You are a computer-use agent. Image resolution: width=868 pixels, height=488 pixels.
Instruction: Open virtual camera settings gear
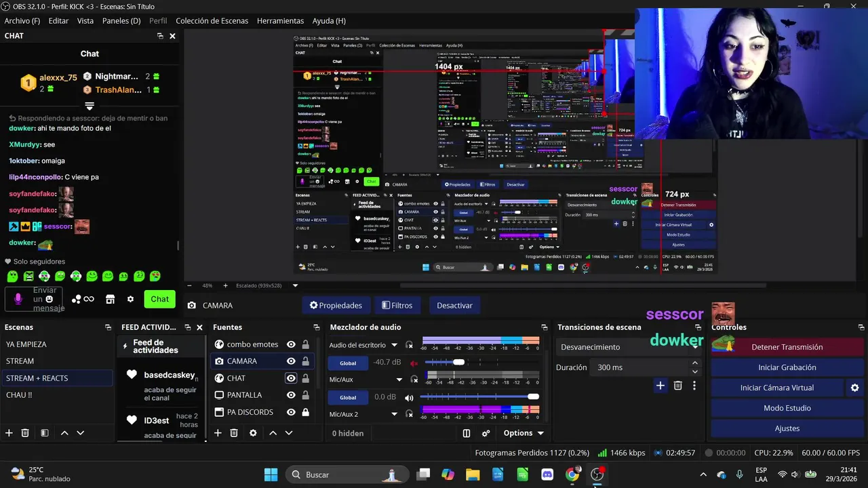854,388
